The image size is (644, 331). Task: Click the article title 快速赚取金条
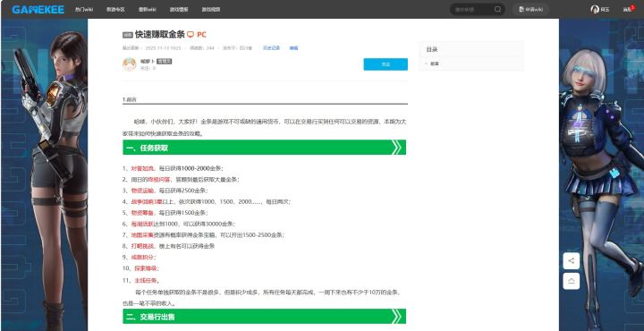pos(160,35)
